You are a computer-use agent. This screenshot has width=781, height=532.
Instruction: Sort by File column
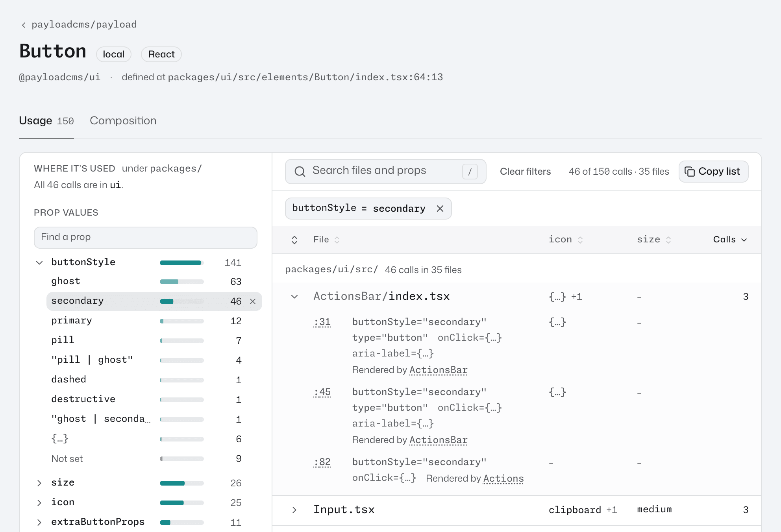(326, 240)
